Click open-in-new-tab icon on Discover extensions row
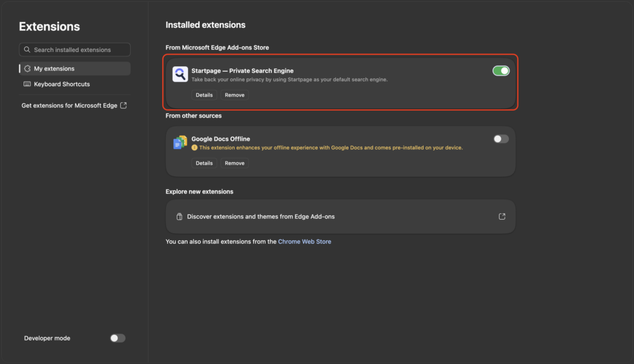 (x=502, y=217)
